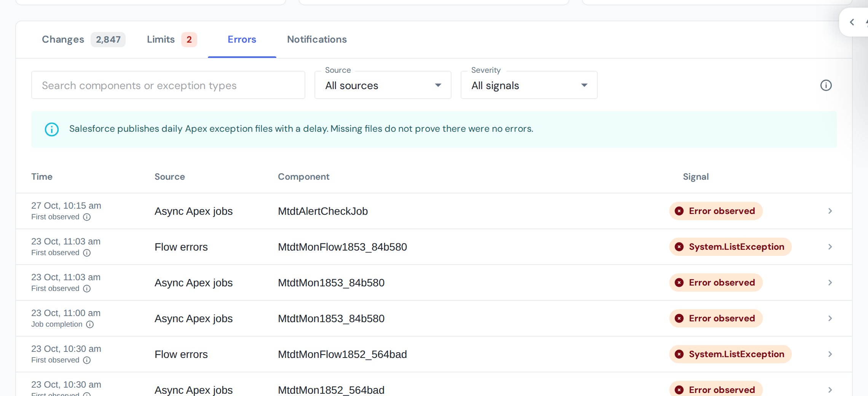Click the back chevron in floating panel
Viewport: 868px width, 396px height.
[x=852, y=22]
